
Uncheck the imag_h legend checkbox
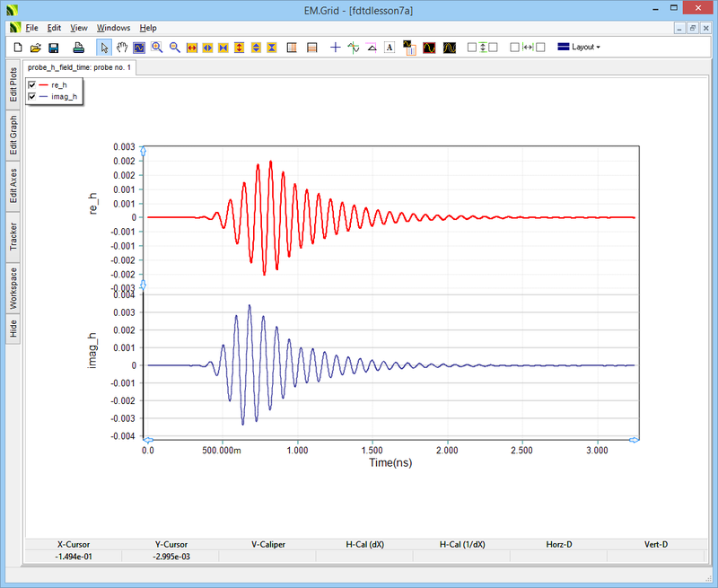click(31, 96)
